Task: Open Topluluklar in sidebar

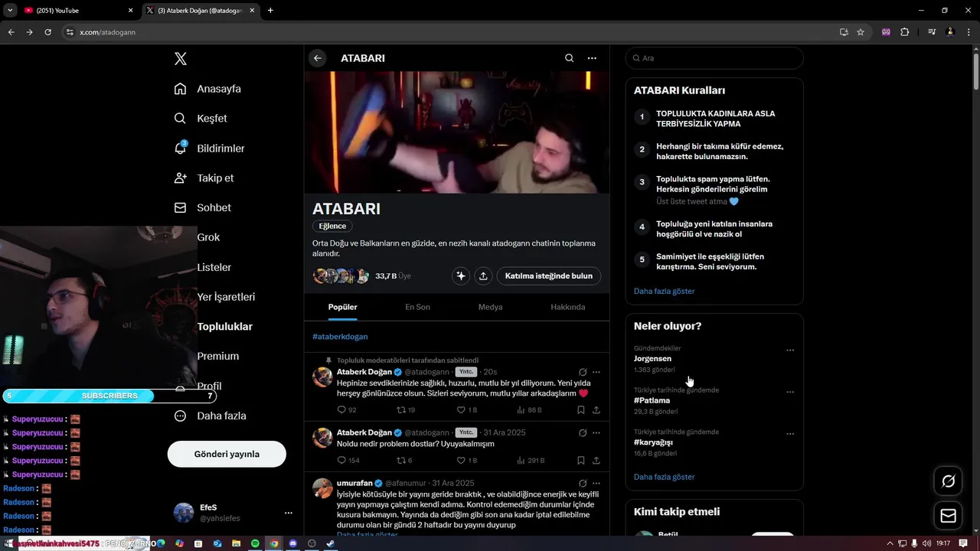Action: tap(224, 327)
